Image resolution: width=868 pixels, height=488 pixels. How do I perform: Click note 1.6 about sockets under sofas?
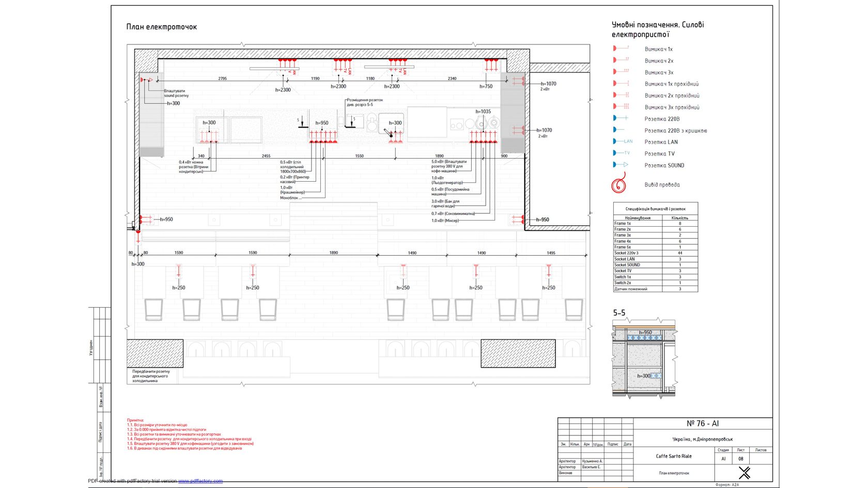click(x=184, y=448)
